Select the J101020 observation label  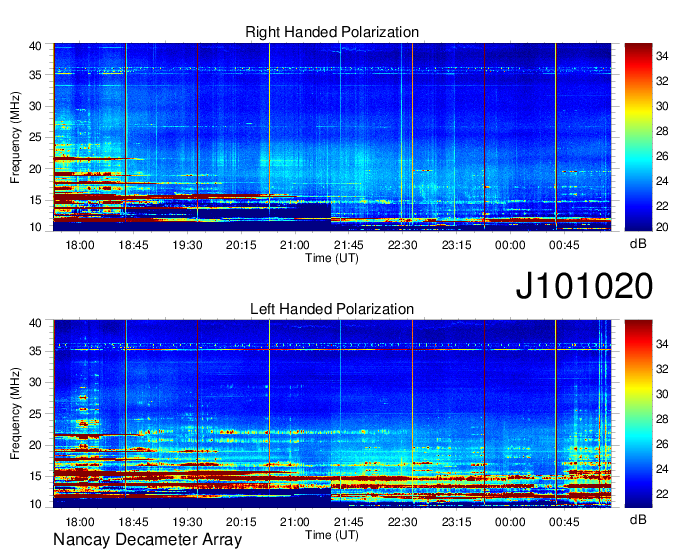tap(584, 286)
